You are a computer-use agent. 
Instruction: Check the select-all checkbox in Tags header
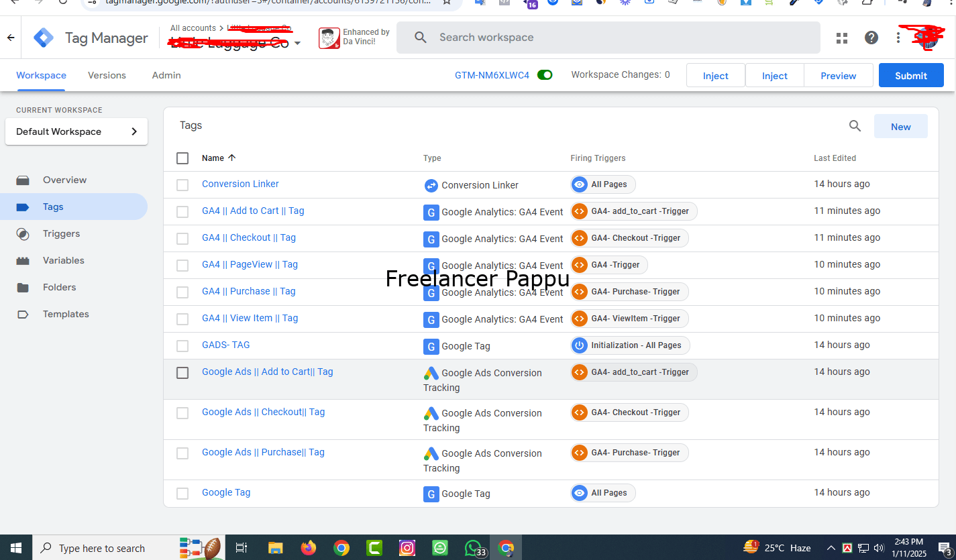coord(182,158)
